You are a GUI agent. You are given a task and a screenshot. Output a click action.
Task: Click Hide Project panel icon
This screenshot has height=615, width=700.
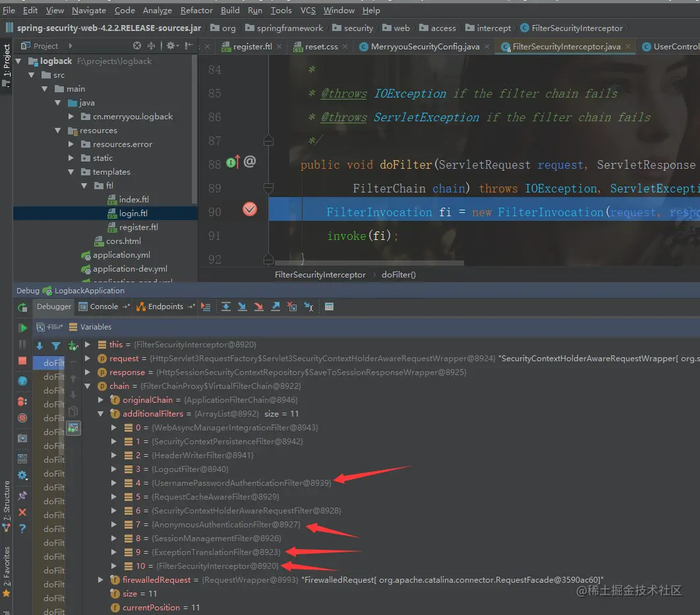[189, 45]
